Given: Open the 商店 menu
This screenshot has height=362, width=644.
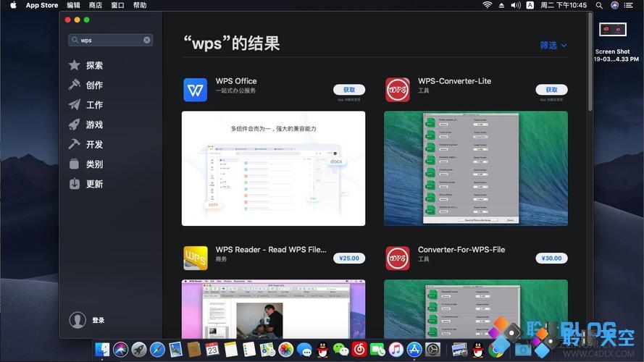Looking at the screenshot, I should click(96, 5).
